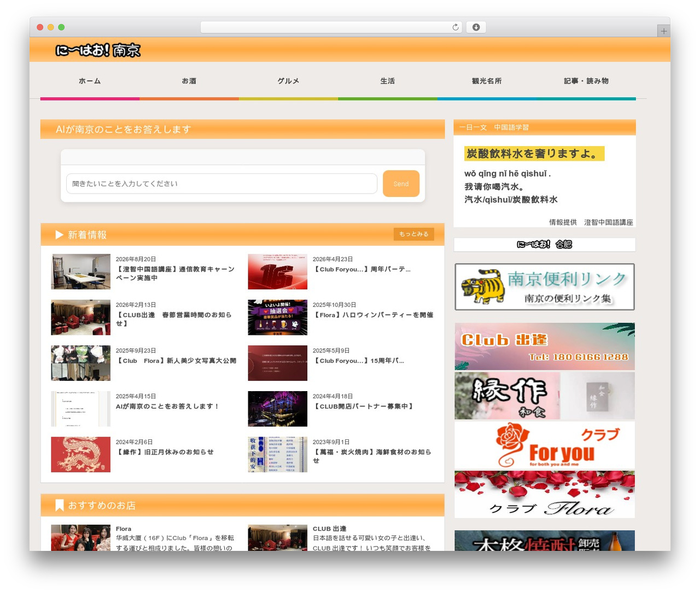Screen dimensions: 700x593
Task: Click the red dragon thumbnail image
Action: (81, 455)
